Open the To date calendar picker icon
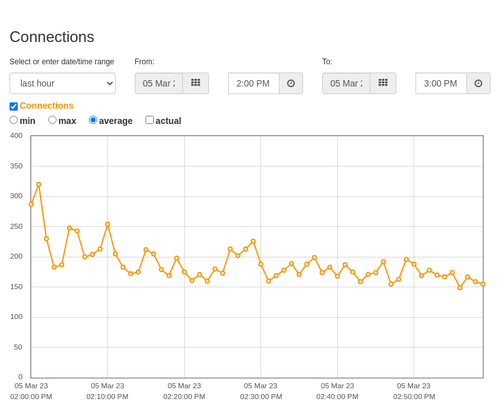The width and height of the screenshot is (500, 403). pyautogui.click(x=383, y=83)
